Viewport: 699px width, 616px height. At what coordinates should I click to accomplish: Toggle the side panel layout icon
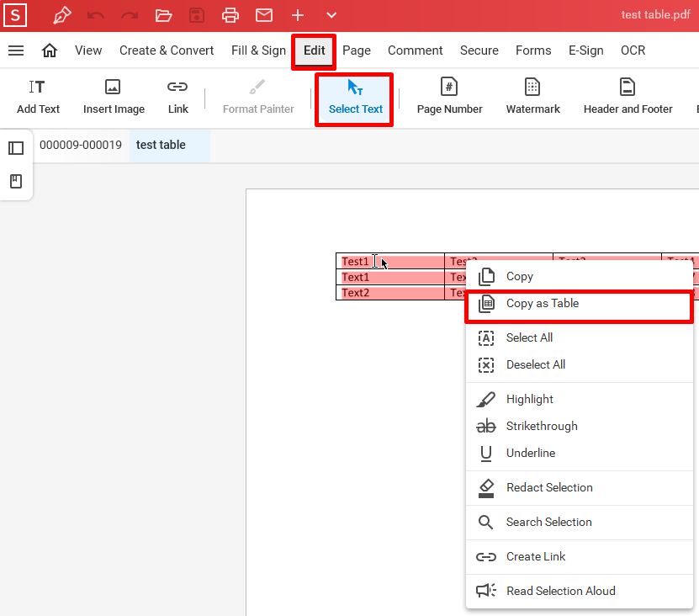click(x=16, y=147)
